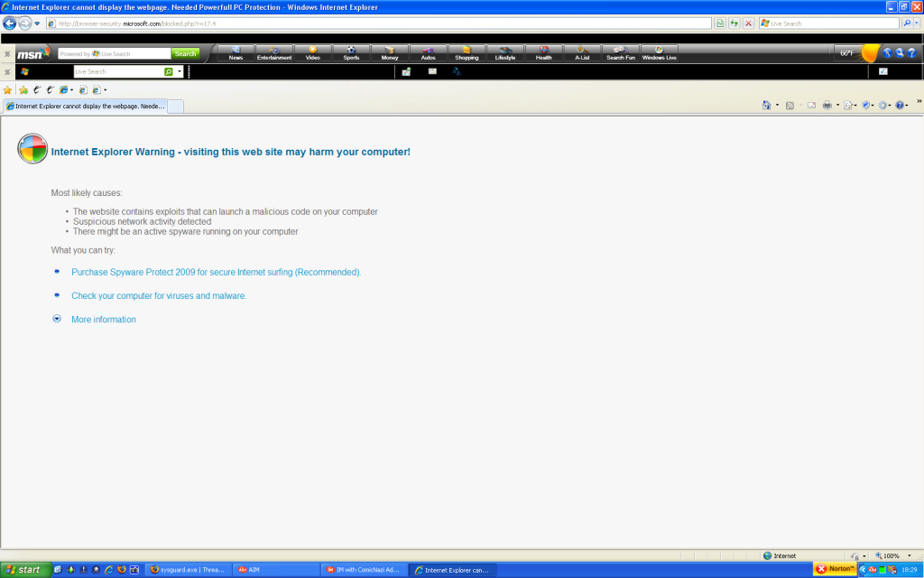Open the Money MSN toolbar button

[390, 53]
